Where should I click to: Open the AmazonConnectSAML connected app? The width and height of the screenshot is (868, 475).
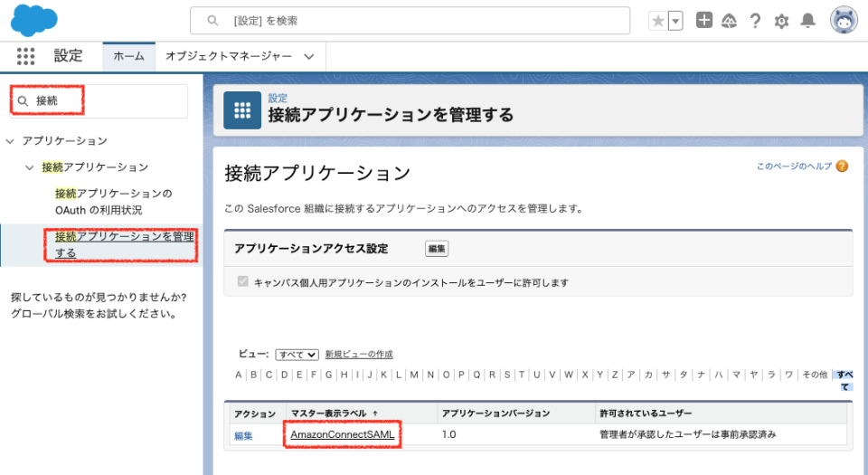343,434
